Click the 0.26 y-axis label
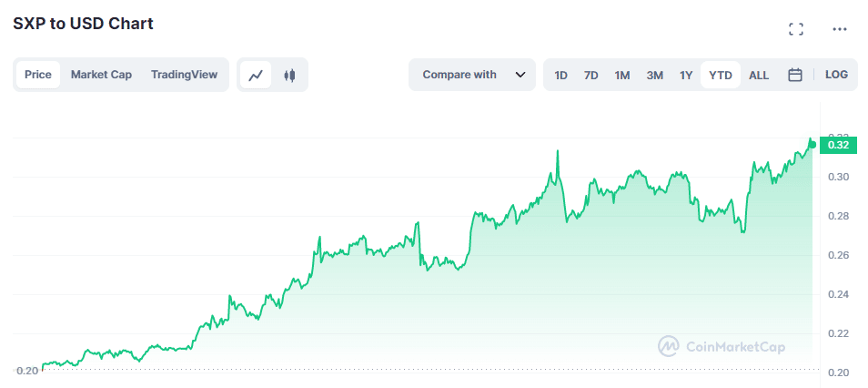Screen dimensions: 868x388 [838, 255]
